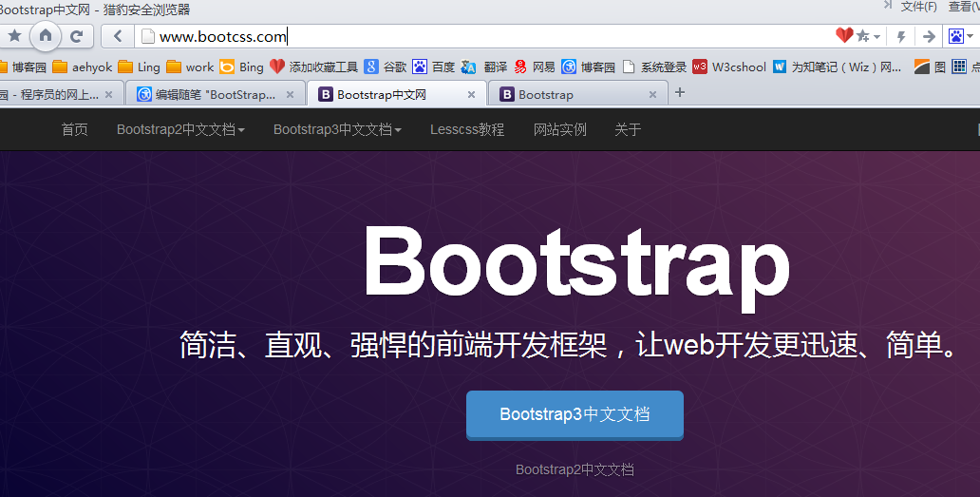This screenshot has height=497, width=980.
Task: Click the red heart icon in address bar
Action: click(x=844, y=35)
